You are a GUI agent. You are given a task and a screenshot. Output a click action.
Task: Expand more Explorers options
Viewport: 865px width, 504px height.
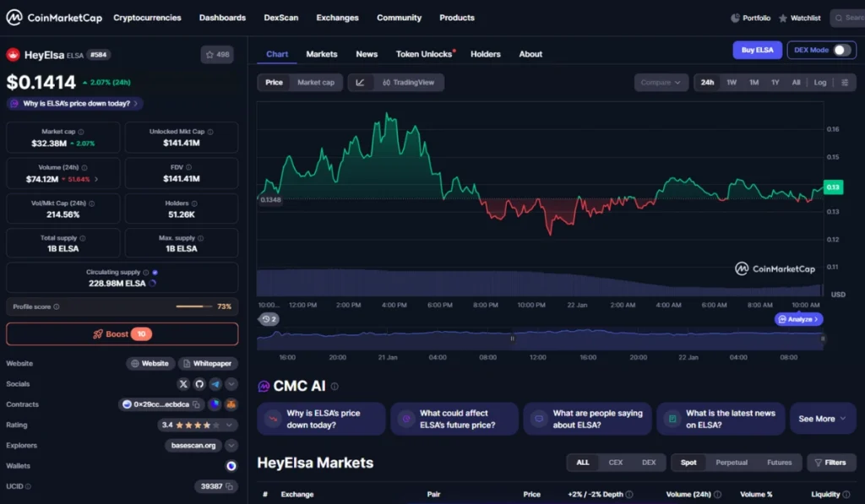231,446
